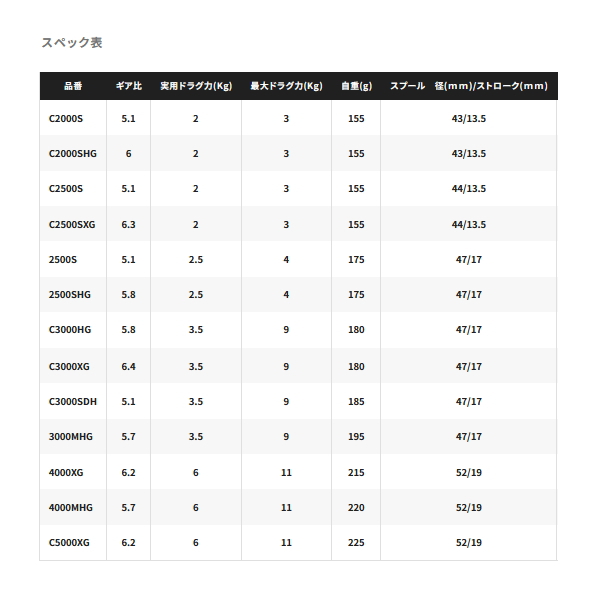Click gear ratio 6.2 for C5000XG
This screenshot has width=600, height=600.
point(129,543)
